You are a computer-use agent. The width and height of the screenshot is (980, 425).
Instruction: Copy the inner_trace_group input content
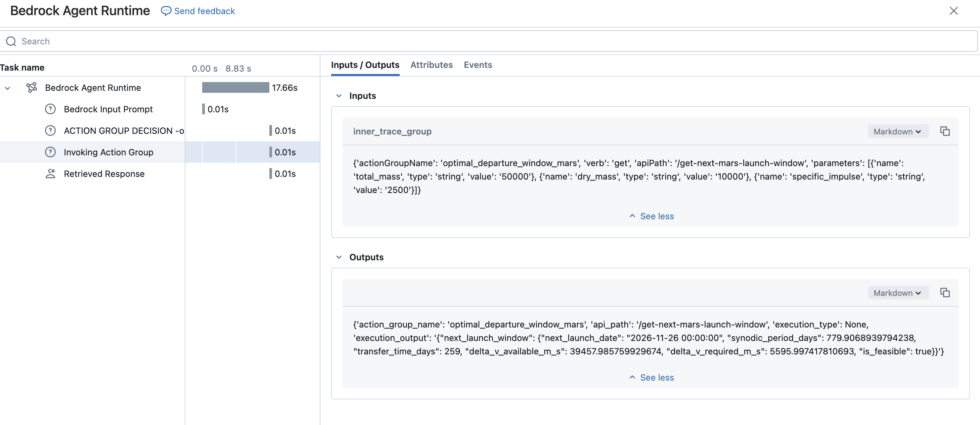pyautogui.click(x=945, y=131)
